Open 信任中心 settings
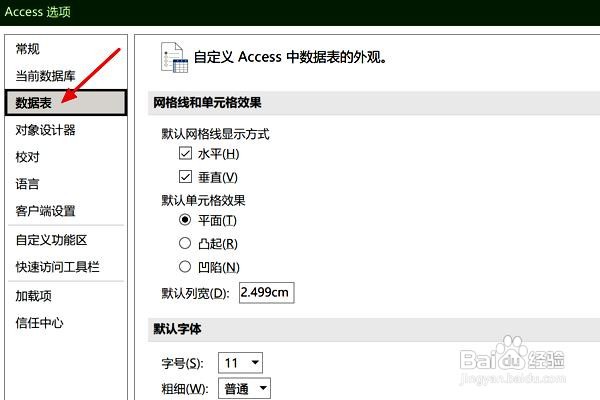 click(x=39, y=323)
